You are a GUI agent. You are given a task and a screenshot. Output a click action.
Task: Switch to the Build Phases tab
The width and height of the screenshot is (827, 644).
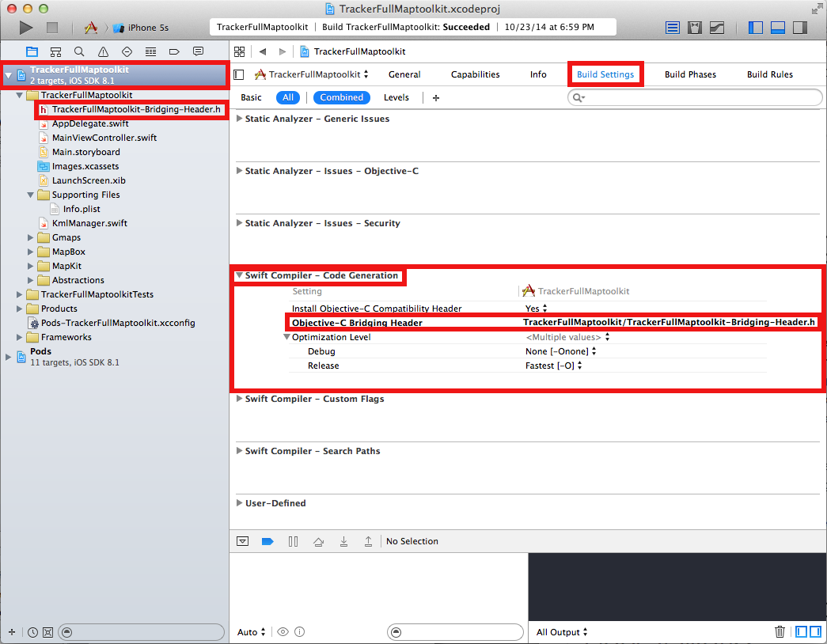(690, 74)
